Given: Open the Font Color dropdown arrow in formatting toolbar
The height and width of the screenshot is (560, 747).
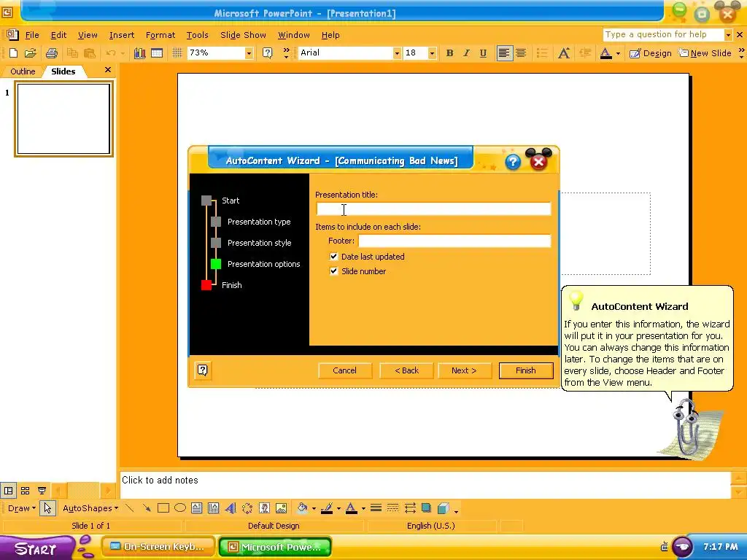Looking at the screenshot, I should [x=618, y=53].
